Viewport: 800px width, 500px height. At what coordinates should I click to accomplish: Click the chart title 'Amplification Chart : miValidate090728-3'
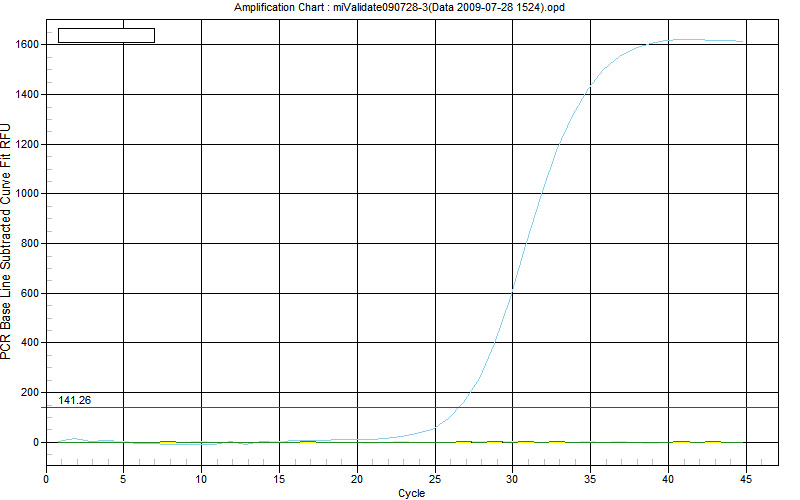[x=399, y=7]
